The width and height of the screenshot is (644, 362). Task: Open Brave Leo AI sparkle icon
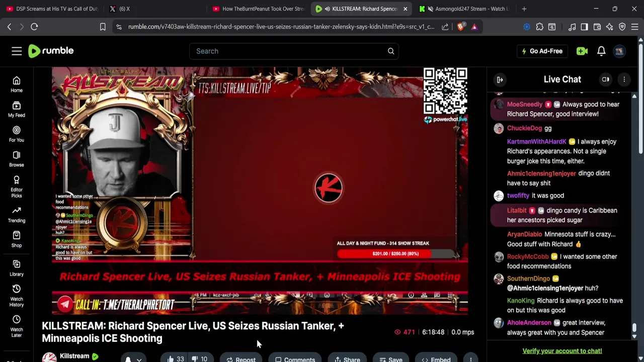click(610, 27)
